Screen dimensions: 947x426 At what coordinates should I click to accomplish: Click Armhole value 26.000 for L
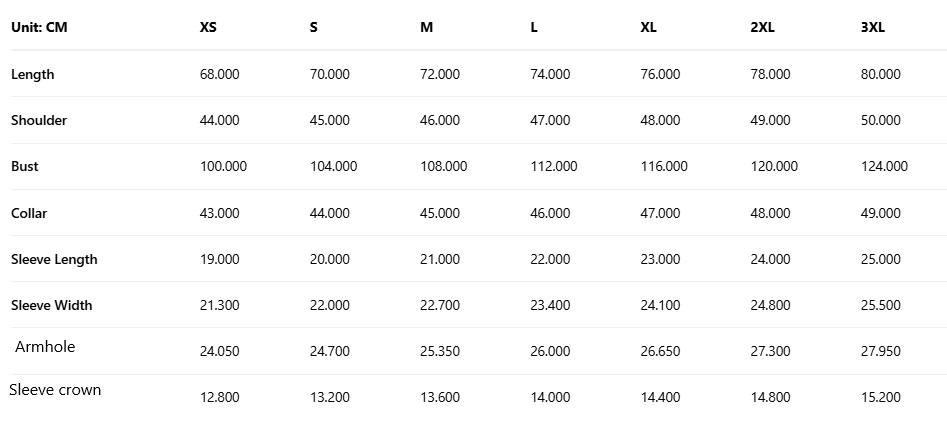pyautogui.click(x=550, y=351)
